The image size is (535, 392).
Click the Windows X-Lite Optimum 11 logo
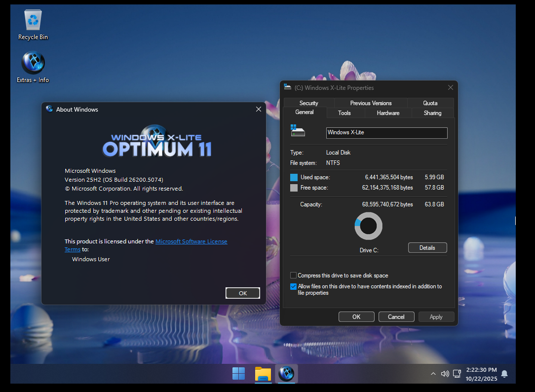(157, 142)
